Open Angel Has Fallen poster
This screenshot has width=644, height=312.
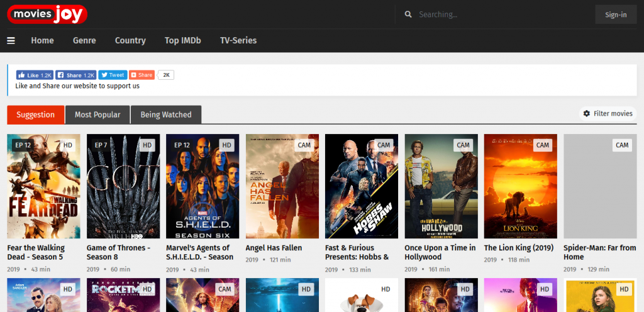(282, 186)
